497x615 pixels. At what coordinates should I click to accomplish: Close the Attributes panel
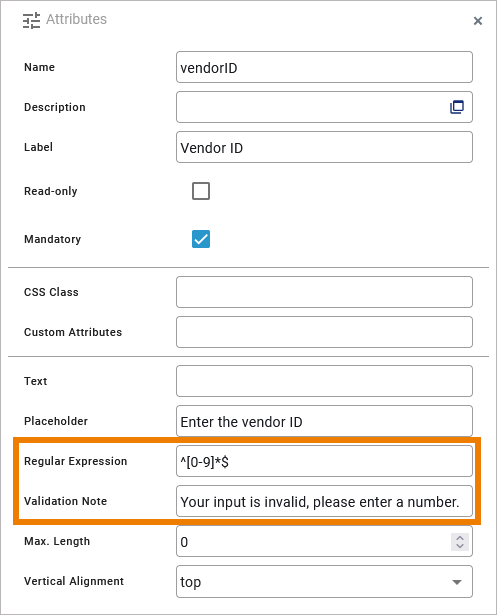click(x=477, y=21)
